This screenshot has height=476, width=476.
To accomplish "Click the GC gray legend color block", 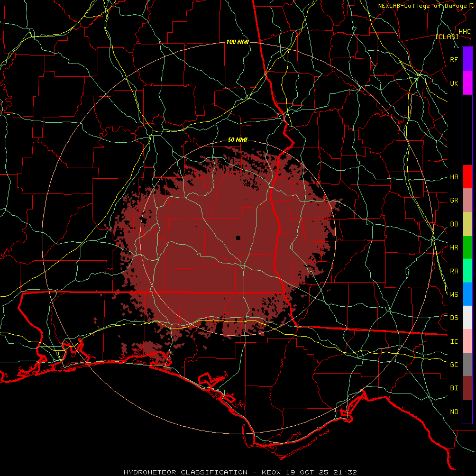I will coord(467,364).
